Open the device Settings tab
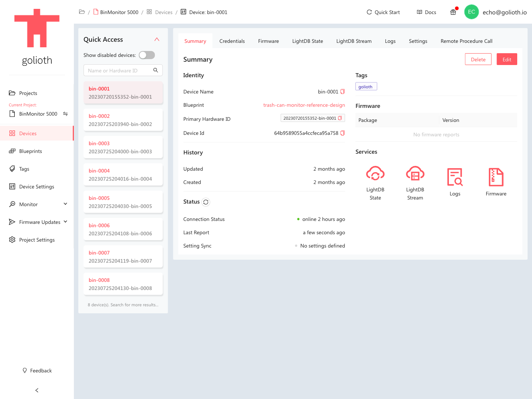Image resolution: width=532 pixels, height=399 pixels. [418, 41]
